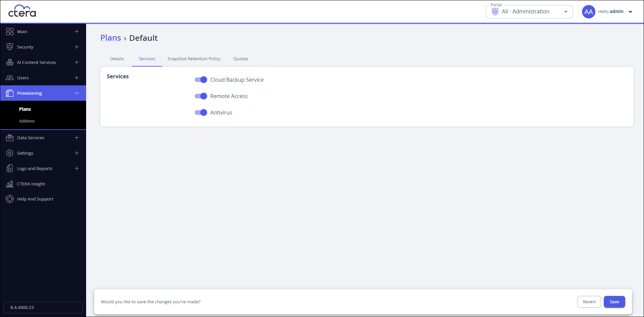Viewport: 644px width, 317px height.
Task: Expand Data Services plus sign
Action: pos(77,138)
